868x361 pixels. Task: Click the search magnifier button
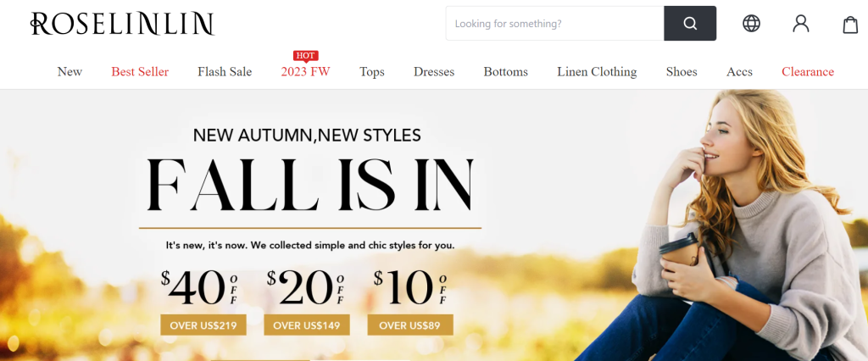(690, 23)
